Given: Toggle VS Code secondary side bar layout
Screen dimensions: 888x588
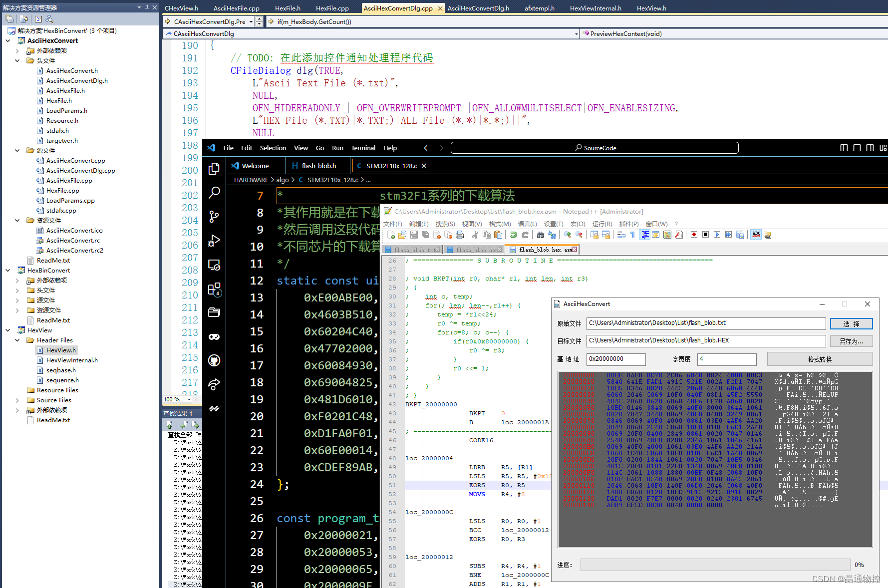Looking at the screenshot, I should (870, 148).
